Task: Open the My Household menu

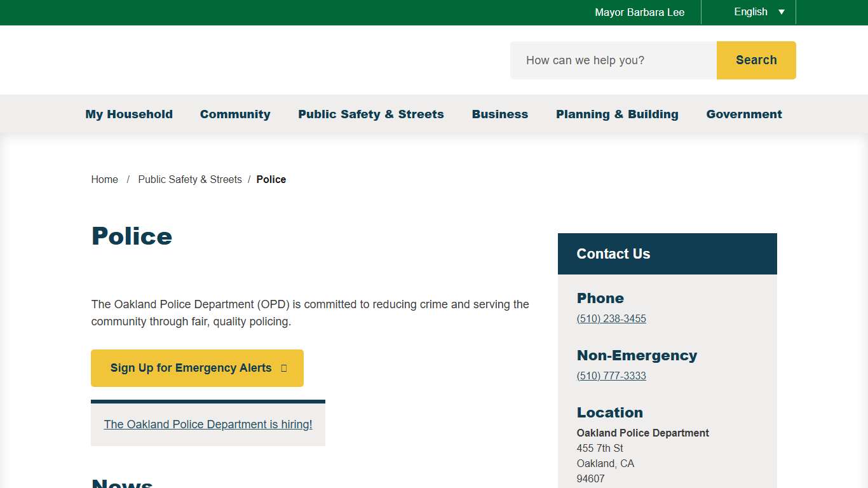Action: click(129, 114)
